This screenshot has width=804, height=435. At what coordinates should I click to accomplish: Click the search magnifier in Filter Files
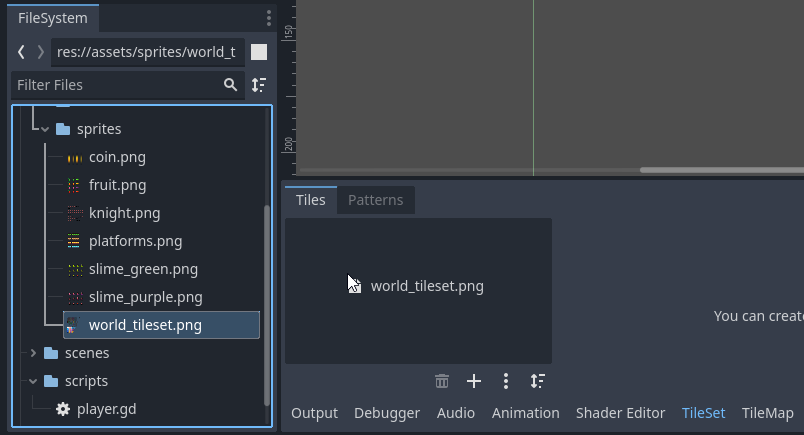(231, 85)
